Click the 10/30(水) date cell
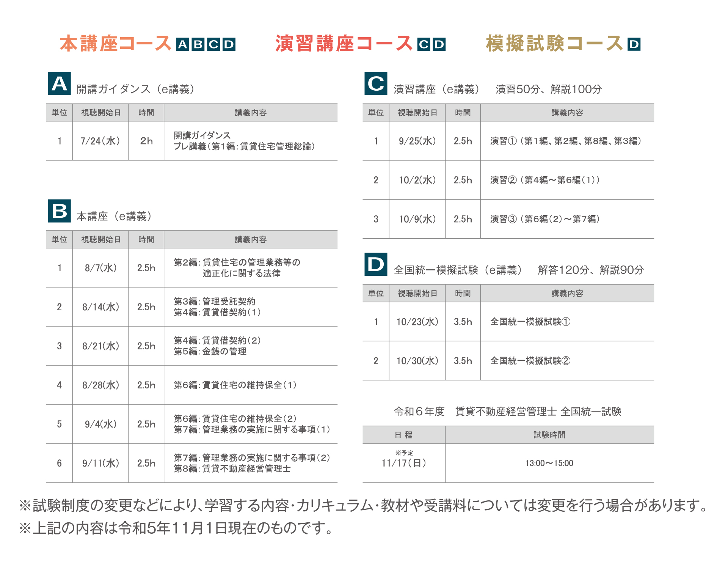728x569 pixels. tap(417, 361)
